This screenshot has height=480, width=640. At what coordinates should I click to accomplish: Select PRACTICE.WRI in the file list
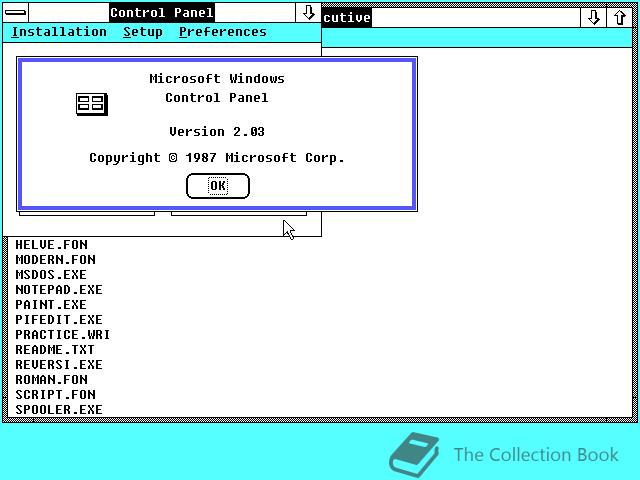coord(63,335)
